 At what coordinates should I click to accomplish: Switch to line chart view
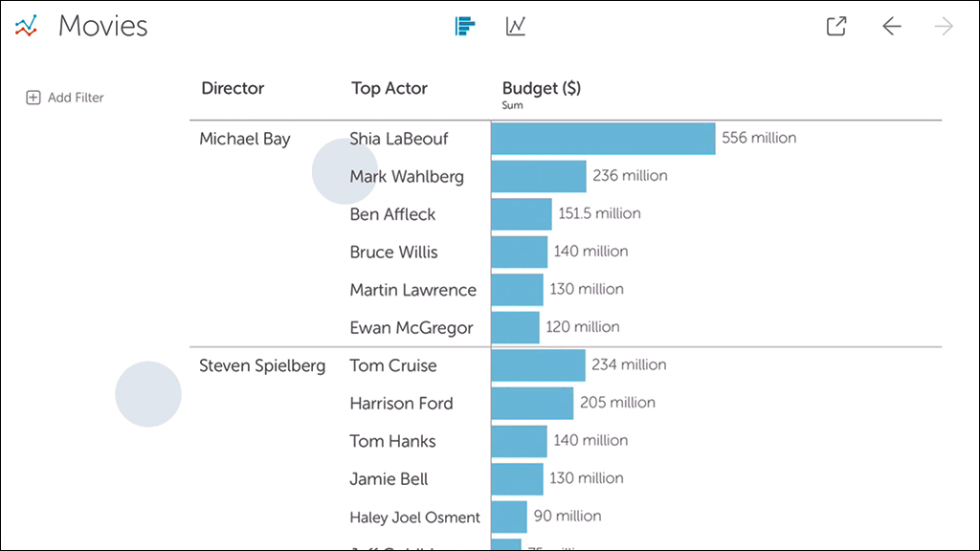tap(516, 26)
